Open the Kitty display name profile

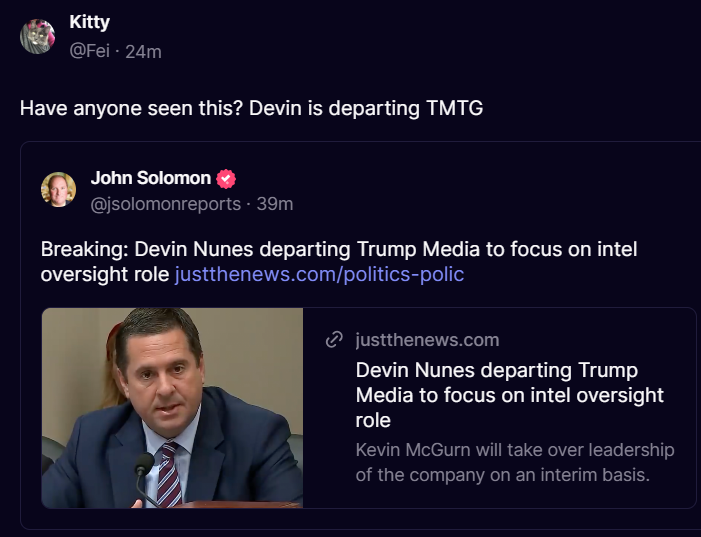pos(90,23)
